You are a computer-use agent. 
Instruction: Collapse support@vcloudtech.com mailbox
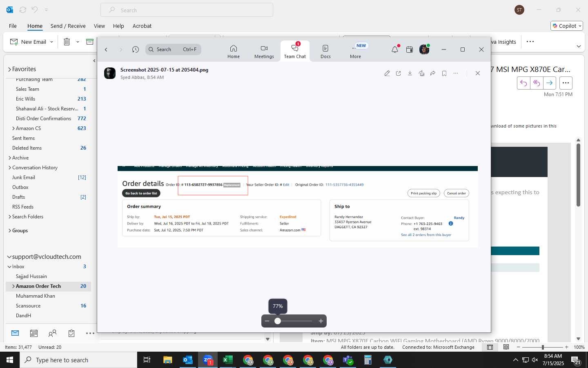pos(9,257)
